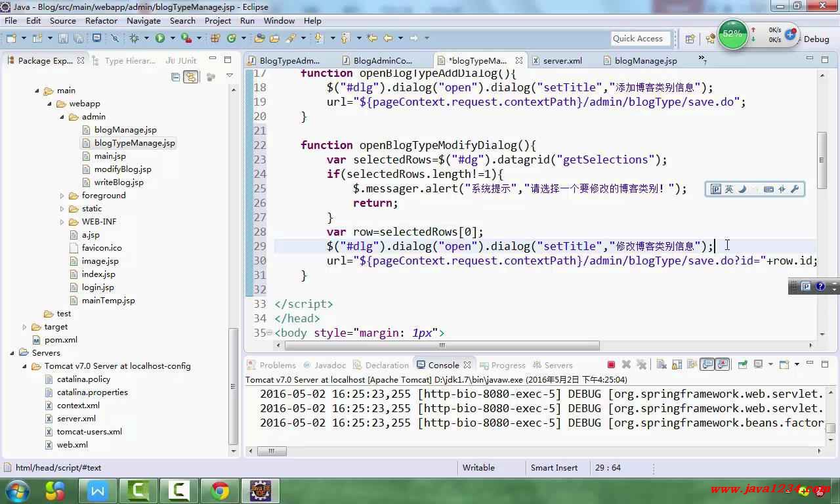Open the Refactor menu
The image size is (840, 504).
(x=101, y=20)
